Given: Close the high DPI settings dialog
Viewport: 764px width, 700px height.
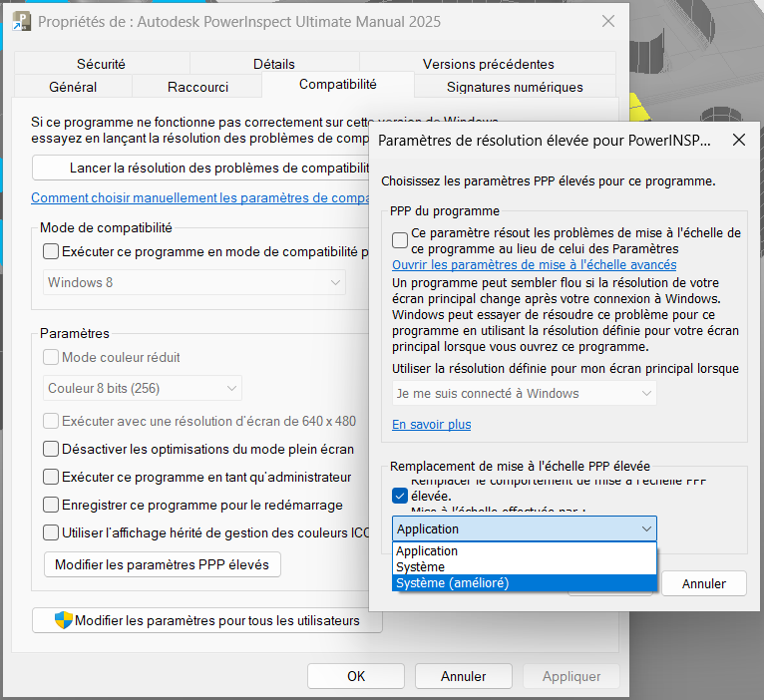Looking at the screenshot, I should tap(739, 141).
